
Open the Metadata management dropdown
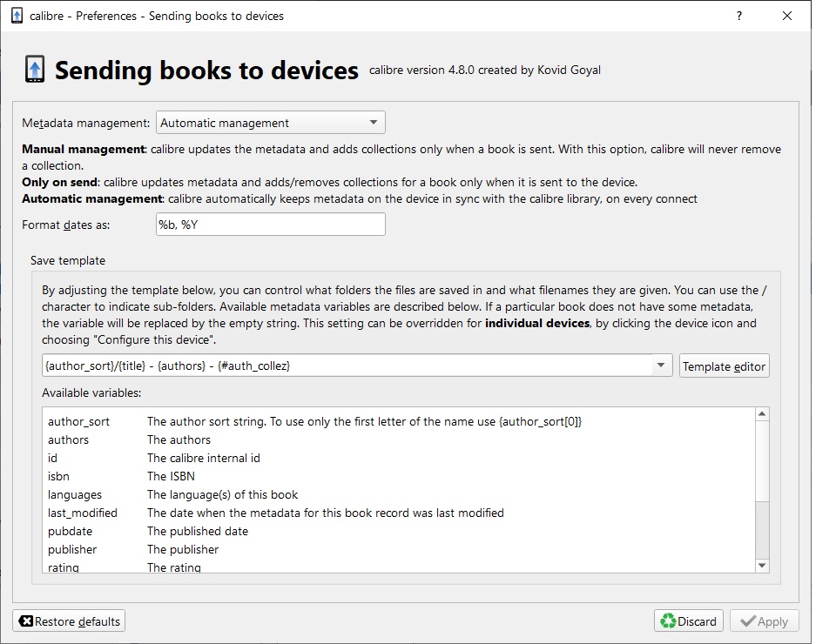click(x=270, y=123)
